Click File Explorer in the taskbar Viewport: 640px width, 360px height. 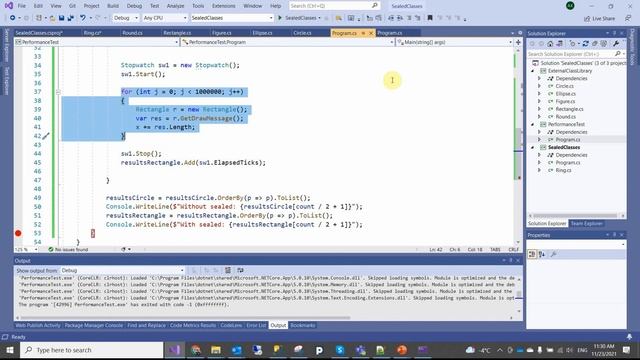pyautogui.click(x=216, y=350)
